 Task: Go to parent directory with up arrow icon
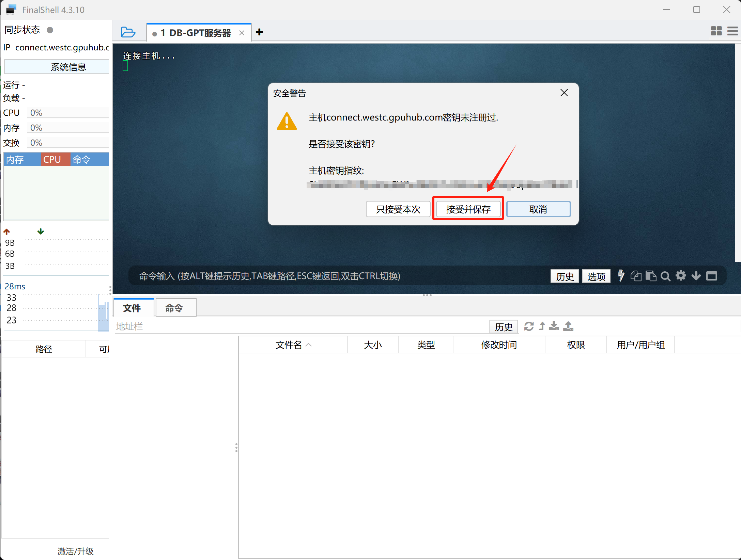pos(541,326)
